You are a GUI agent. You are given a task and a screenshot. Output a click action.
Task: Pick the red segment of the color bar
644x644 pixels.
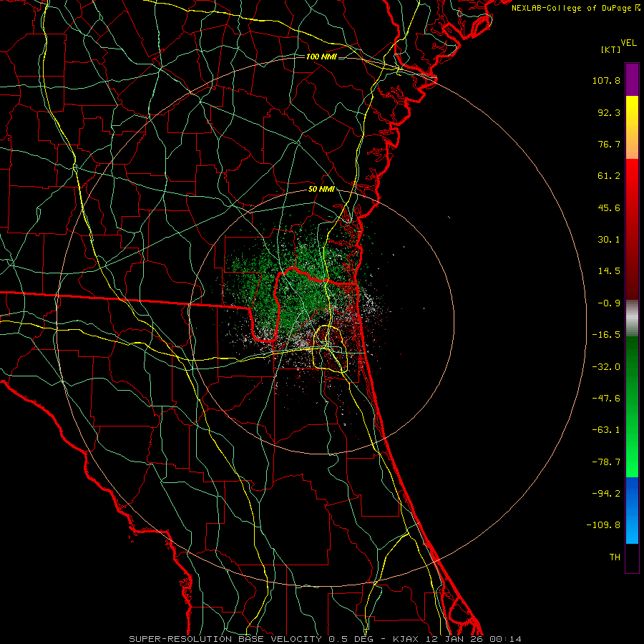(632, 229)
